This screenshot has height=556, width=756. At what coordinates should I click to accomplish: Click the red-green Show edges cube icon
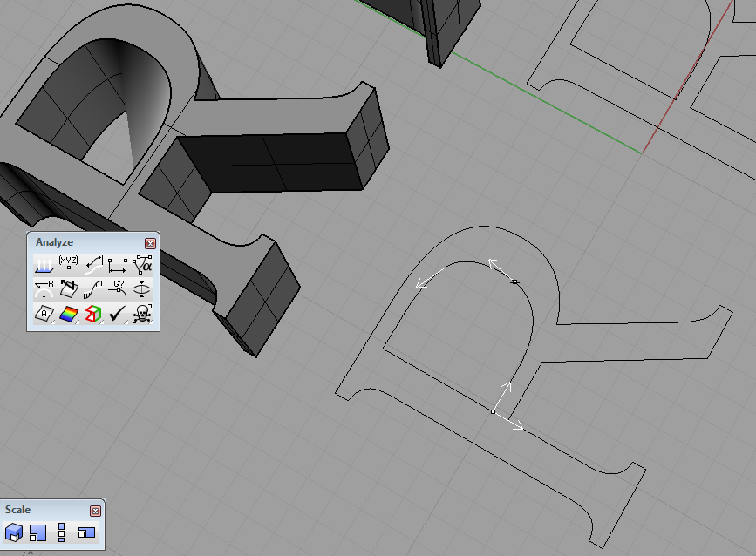pos(93,314)
